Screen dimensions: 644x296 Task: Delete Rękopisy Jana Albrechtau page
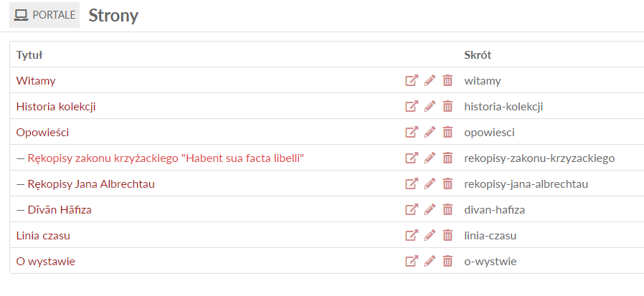click(448, 184)
